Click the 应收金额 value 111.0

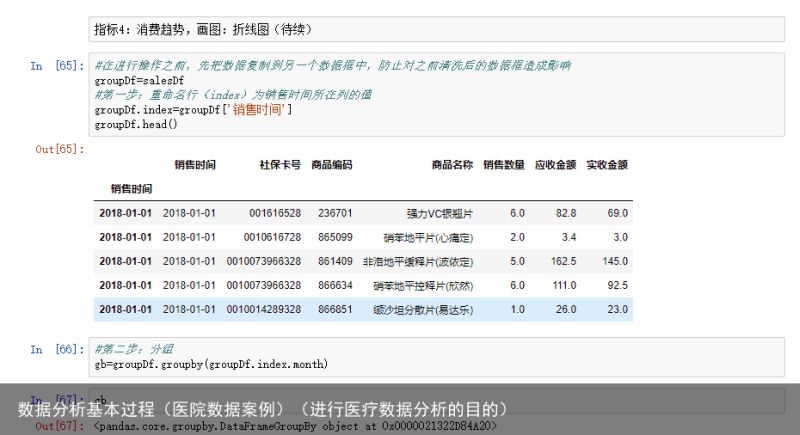click(x=564, y=285)
